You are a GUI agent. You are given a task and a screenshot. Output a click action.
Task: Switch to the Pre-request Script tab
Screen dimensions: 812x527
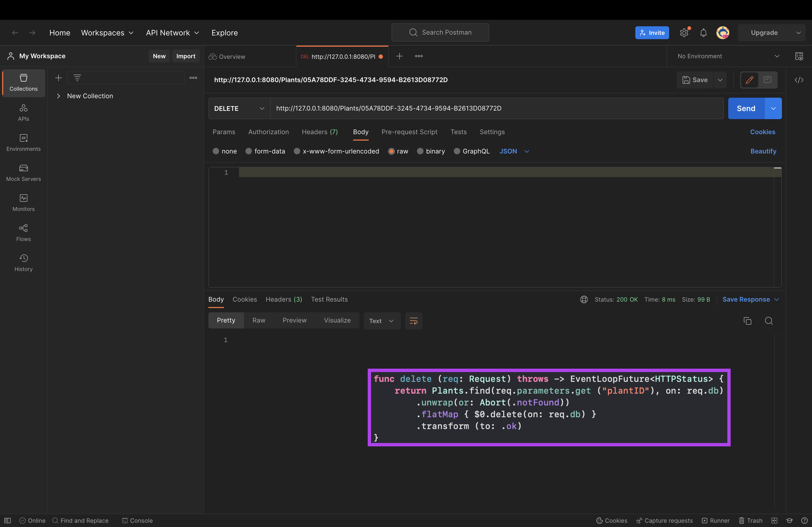click(x=409, y=132)
